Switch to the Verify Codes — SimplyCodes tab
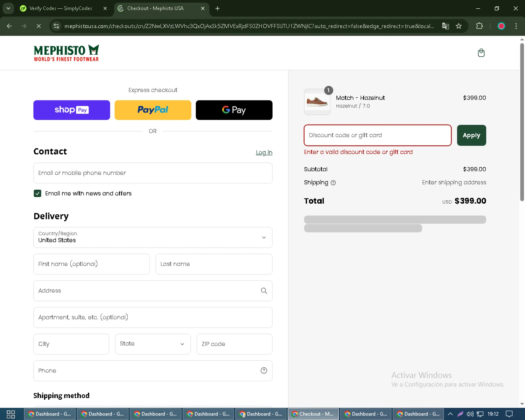 61,8
